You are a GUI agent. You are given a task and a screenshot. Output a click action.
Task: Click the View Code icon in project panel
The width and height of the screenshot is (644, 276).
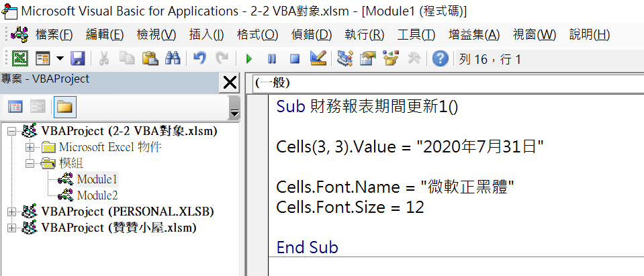[x=15, y=107]
